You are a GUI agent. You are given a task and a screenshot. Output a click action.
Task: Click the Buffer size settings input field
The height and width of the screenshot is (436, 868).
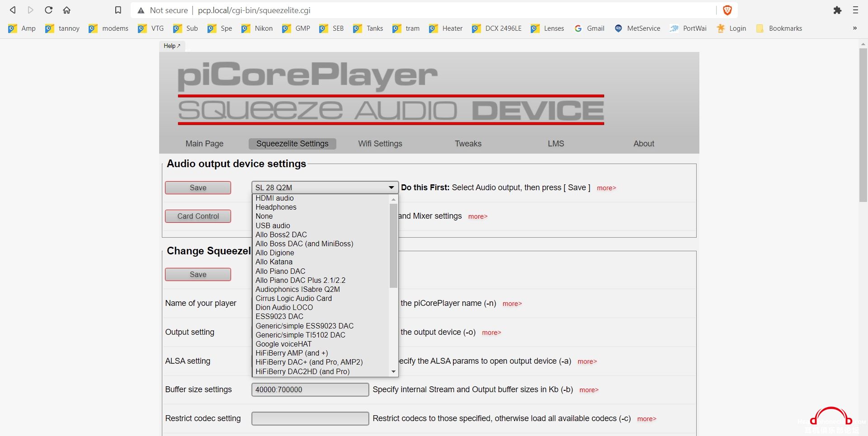(310, 389)
